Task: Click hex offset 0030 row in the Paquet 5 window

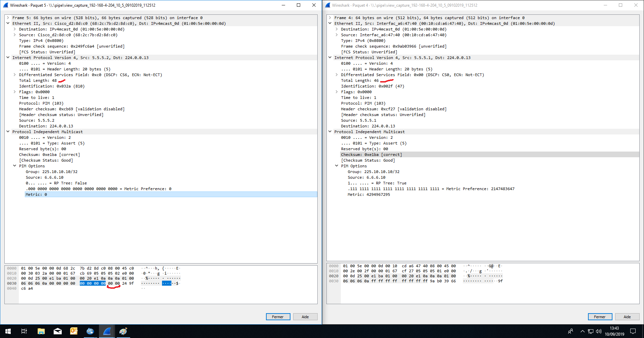Action: tap(12, 283)
